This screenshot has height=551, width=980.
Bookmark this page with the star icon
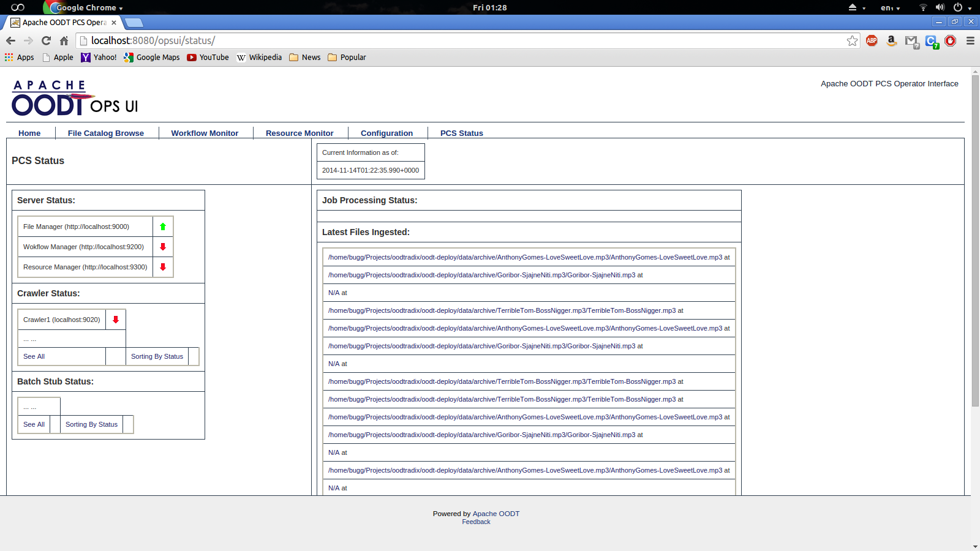(852, 41)
